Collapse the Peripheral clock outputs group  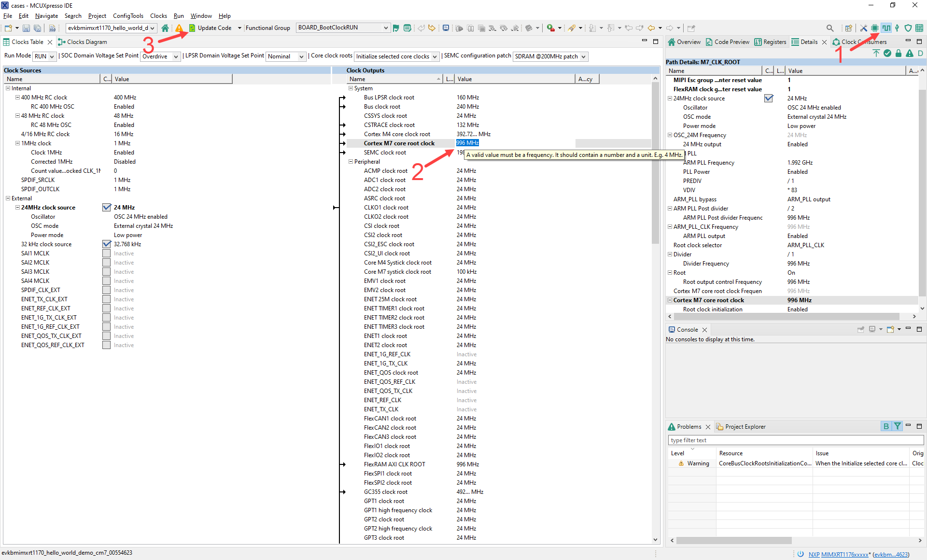click(351, 162)
